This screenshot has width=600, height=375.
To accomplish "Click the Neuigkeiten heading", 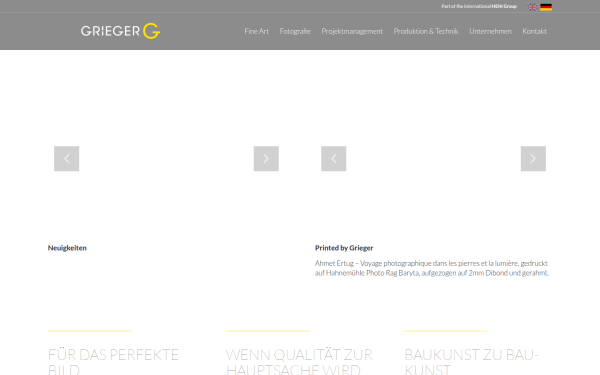I will tap(67, 248).
